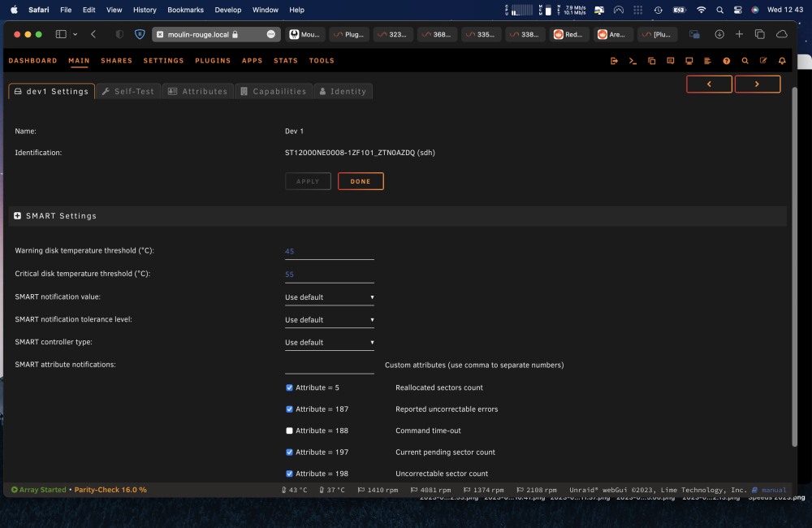Screen dimensions: 812x528
Task: Open Safari's Develop menu
Action: (x=228, y=10)
